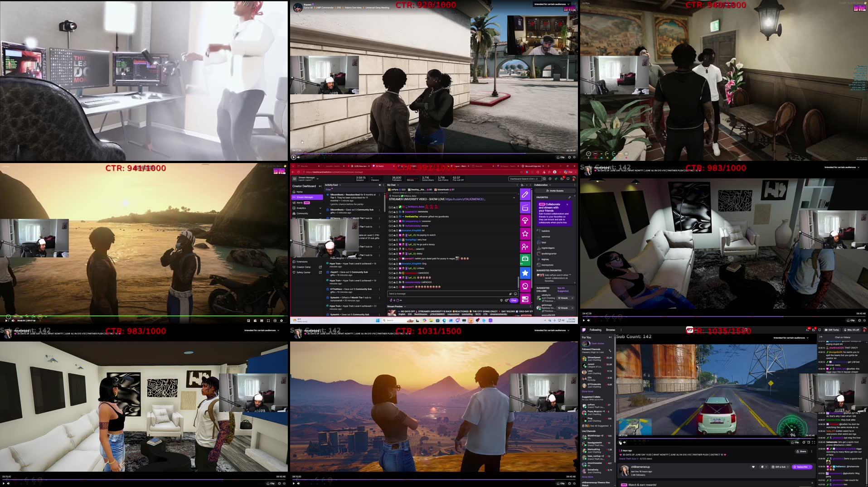The image size is (868, 487).
Task: Open audience dropdown on chilliramensoup video
Action: pos(791,338)
